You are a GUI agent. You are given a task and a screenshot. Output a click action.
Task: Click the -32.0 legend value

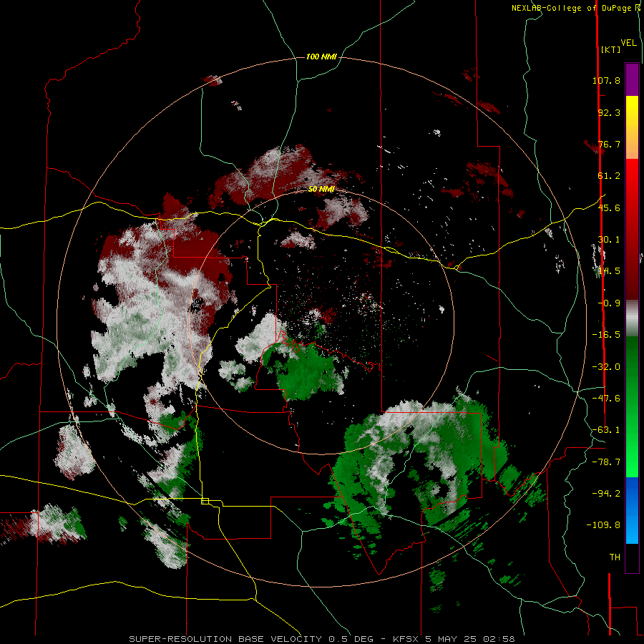(x=606, y=367)
